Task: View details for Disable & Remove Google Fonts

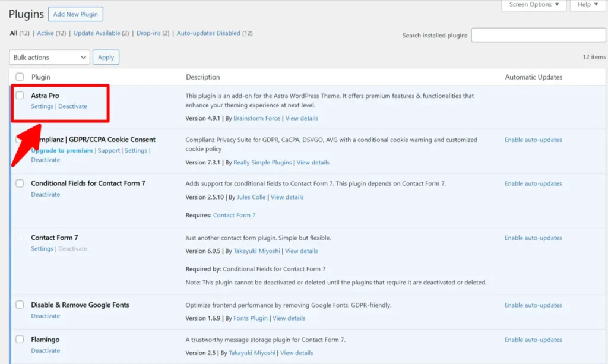Action: tap(289, 318)
